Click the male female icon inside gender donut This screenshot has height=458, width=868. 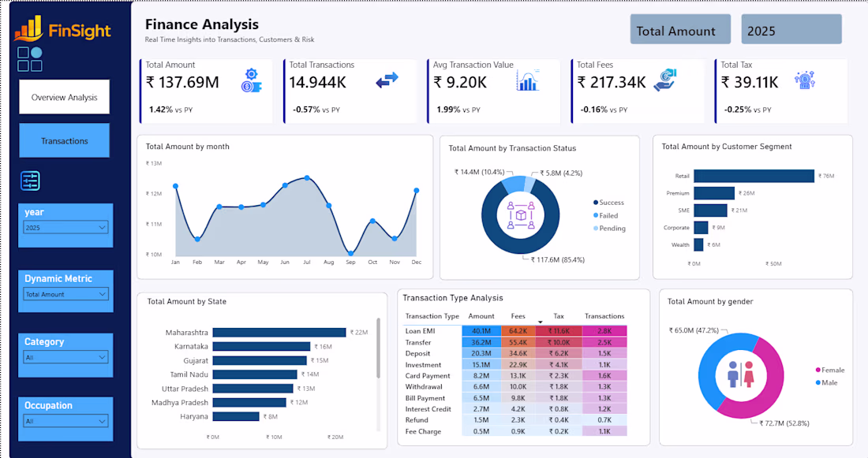coord(741,374)
